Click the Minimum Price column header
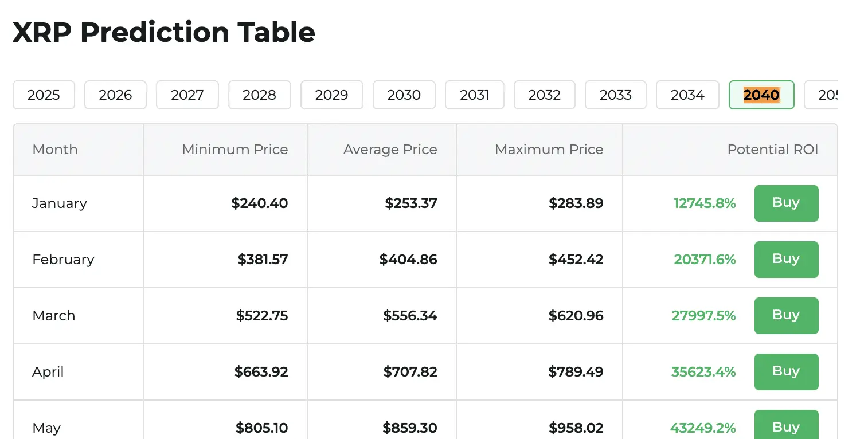 click(x=235, y=150)
